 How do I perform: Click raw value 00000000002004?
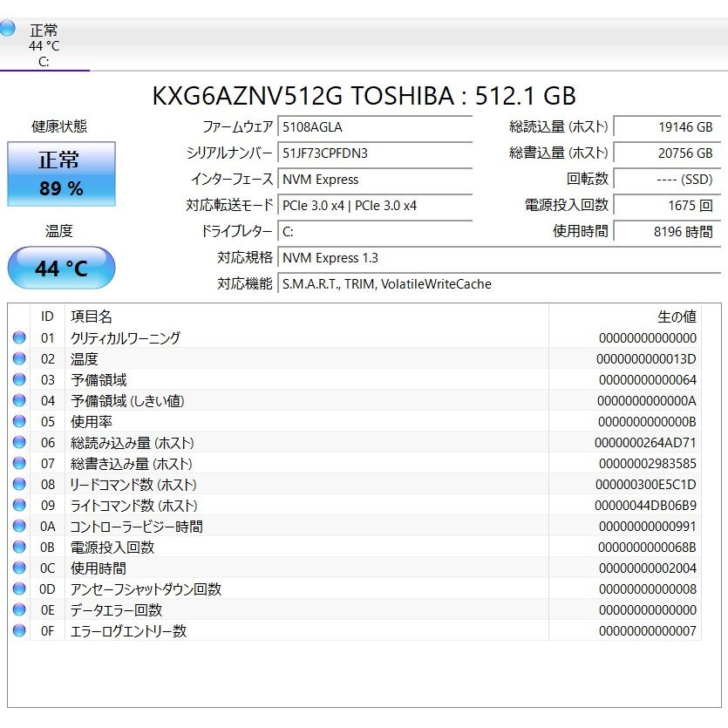(x=647, y=568)
